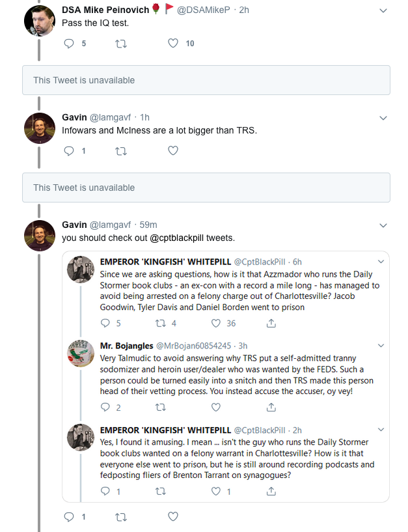Like the quoted tweet with 36 likes
Image resolution: width=408 pixels, height=532 pixels.
click(217, 323)
